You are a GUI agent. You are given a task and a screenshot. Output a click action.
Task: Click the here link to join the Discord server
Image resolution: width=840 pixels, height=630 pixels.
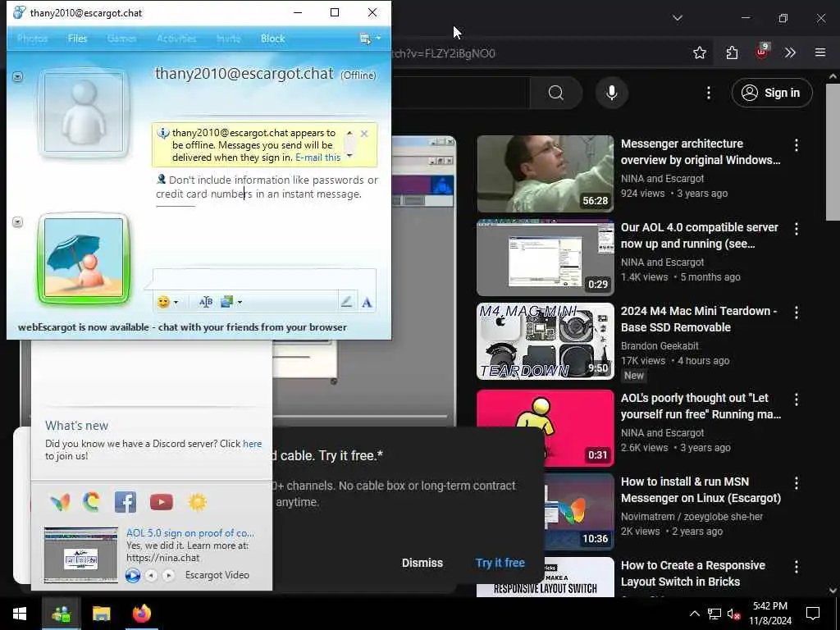point(253,444)
